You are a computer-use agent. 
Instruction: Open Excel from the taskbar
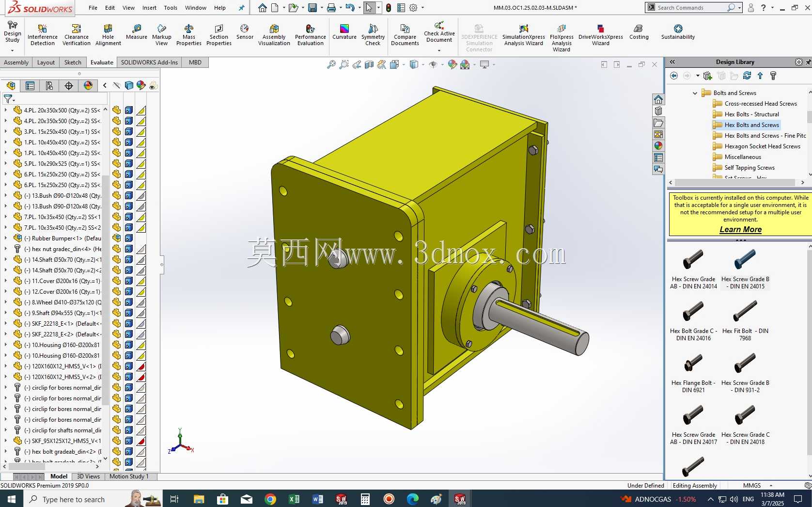[x=294, y=499]
